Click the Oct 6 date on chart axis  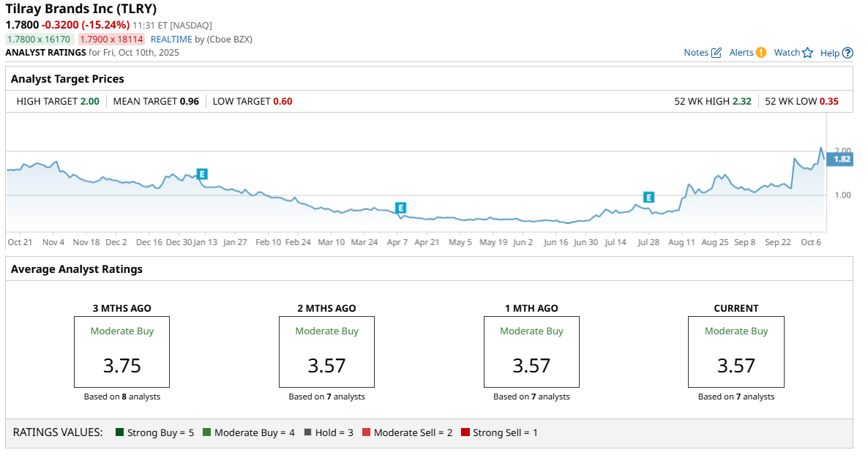tap(811, 242)
